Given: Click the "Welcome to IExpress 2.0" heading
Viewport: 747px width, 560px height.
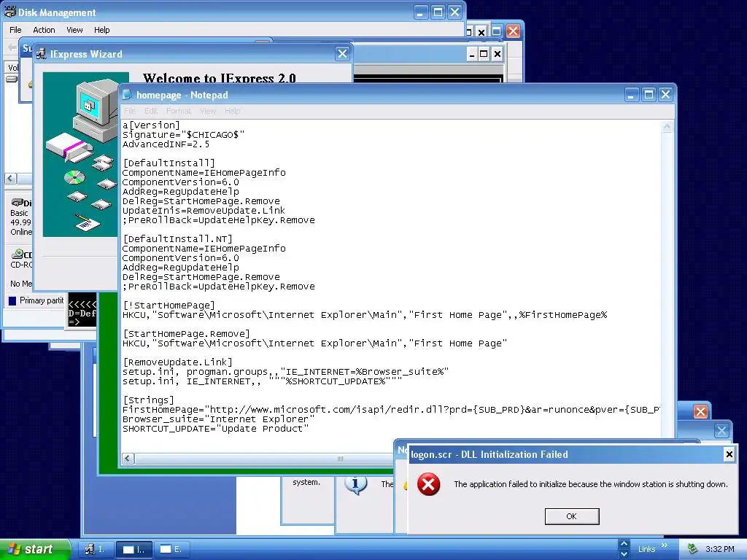Looking at the screenshot, I should 220,78.
